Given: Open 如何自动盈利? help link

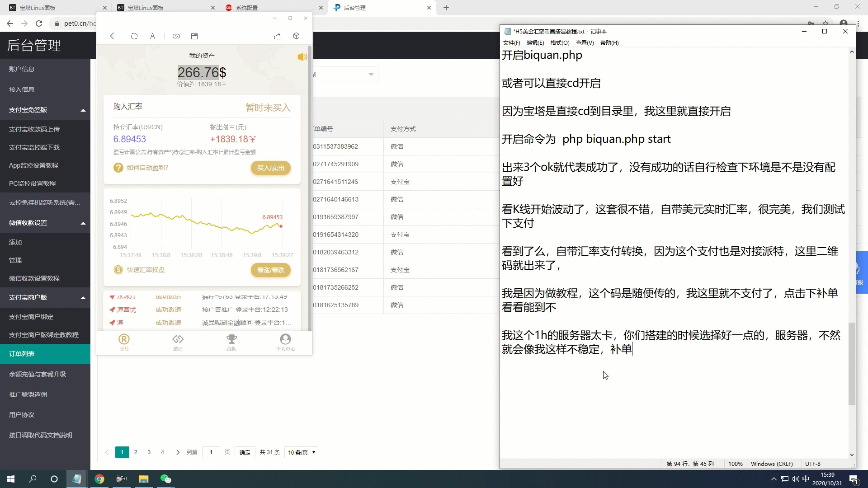Looking at the screenshot, I should coord(147,168).
